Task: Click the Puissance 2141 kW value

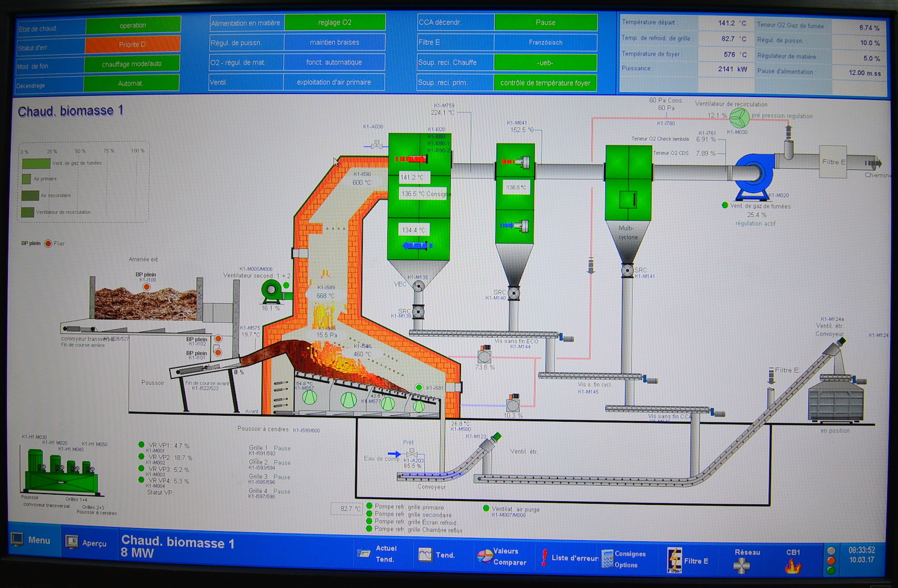Action: [x=732, y=69]
